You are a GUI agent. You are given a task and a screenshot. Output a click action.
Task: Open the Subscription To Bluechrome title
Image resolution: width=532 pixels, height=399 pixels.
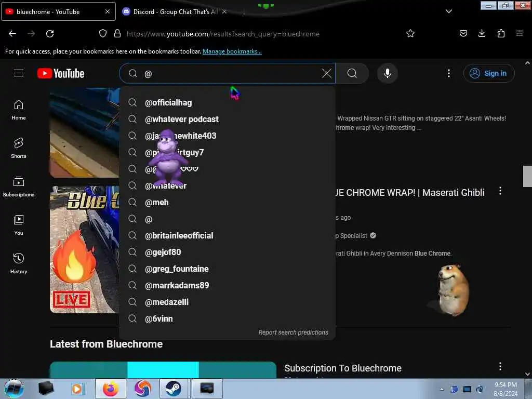tap(343, 368)
